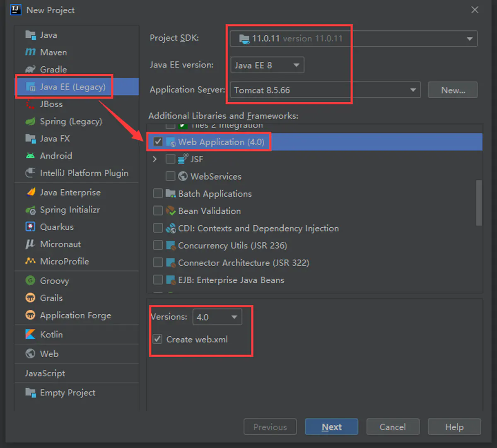The height and width of the screenshot is (448, 497).
Task: Click the Help button
Action: point(454,427)
